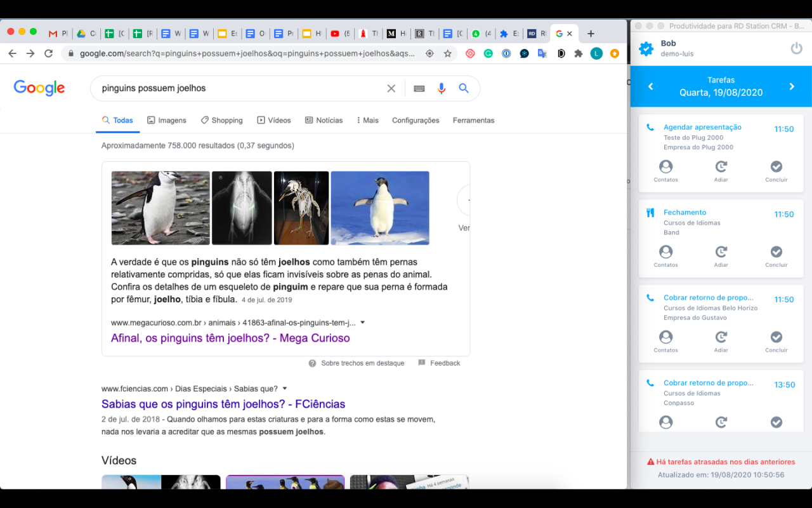Image resolution: width=812 pixels, height=508 pixels.
Task: Switch to the Vídeos tab
Action: 274,120
